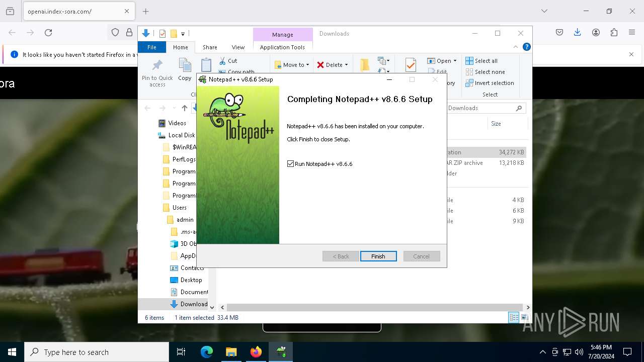Open a new Firefox tab

pos(145,11)
